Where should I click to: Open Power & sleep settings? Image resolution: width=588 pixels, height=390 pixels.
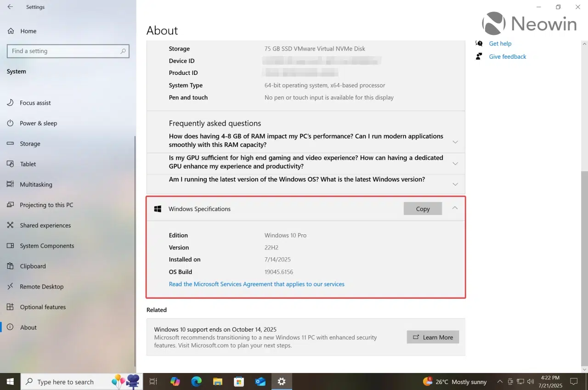tap(39, 123)
